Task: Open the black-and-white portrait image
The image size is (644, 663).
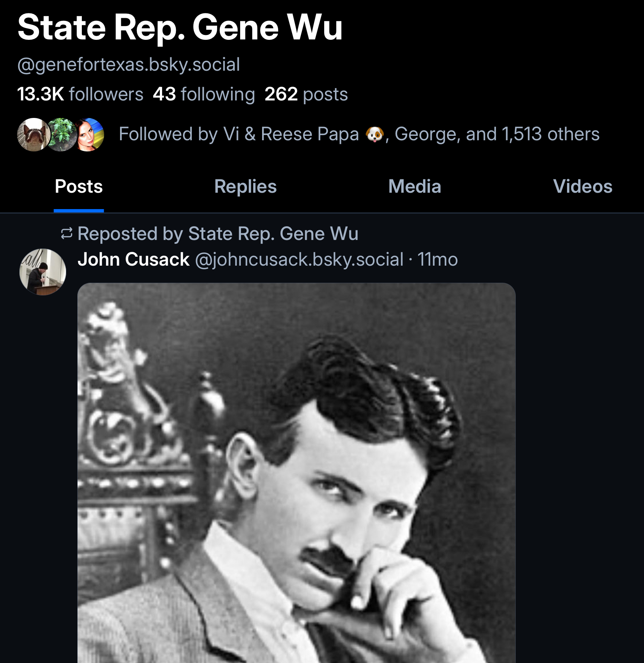Action: [296, 473]
